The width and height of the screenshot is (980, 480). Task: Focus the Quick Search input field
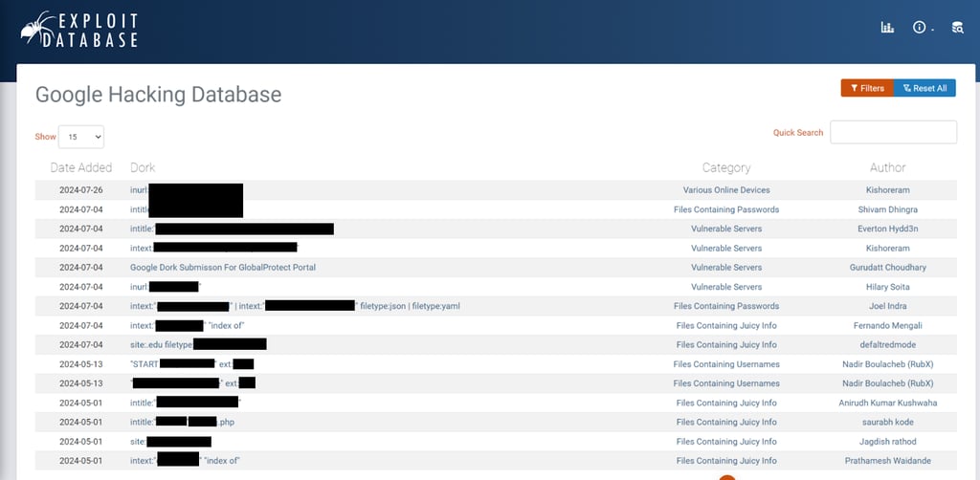click(x=893, y=132)
